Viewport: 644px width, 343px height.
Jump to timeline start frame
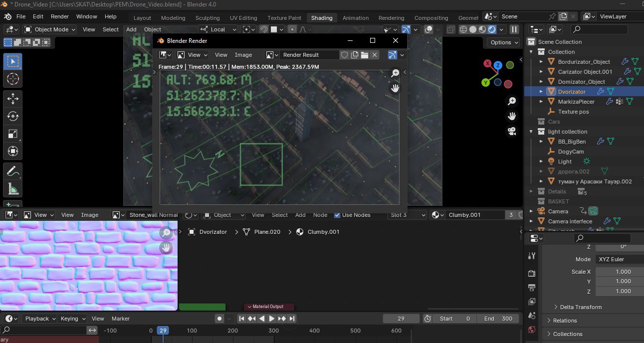241,319
